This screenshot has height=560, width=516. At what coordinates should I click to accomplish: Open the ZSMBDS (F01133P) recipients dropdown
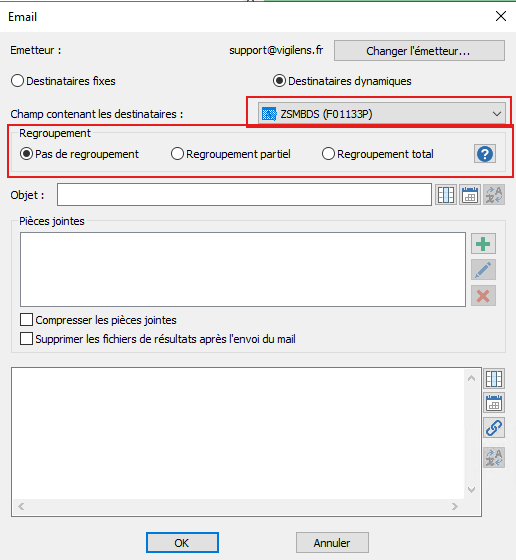point(382,114)
